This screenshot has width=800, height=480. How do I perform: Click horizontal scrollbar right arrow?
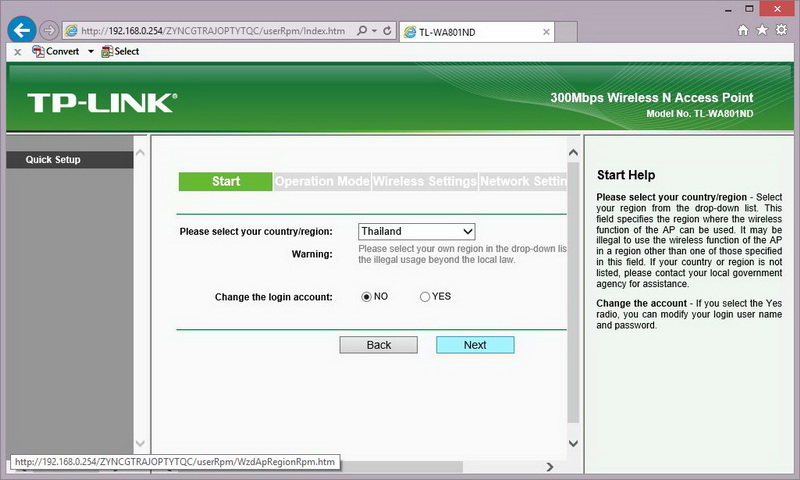coord(550,467)
